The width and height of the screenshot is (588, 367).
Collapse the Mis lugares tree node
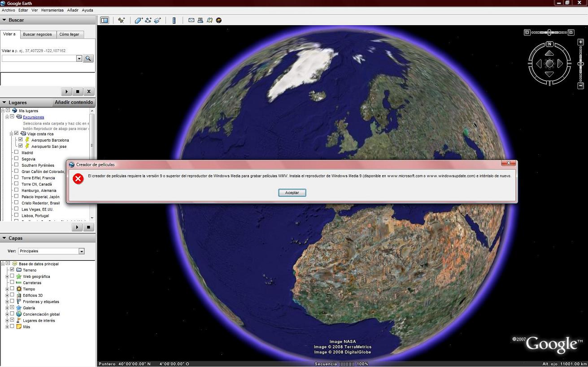(x=3, y=110)
